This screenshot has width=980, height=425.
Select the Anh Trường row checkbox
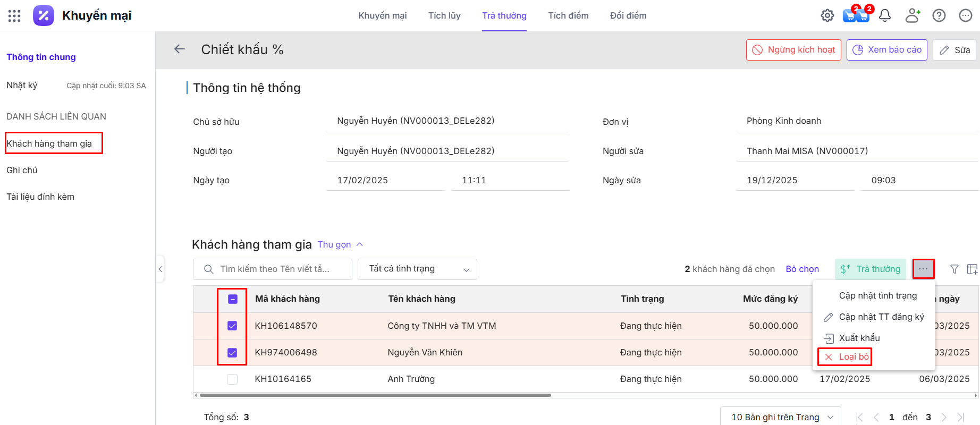click(x=232, y=379)
